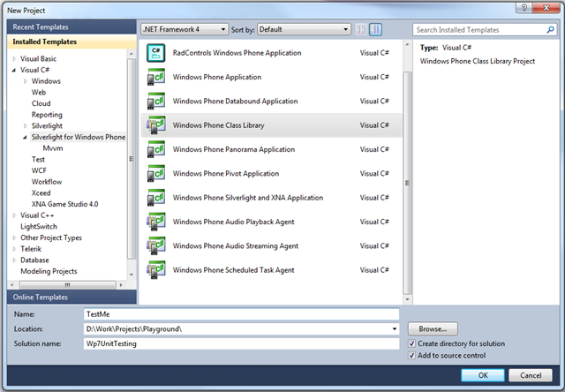Open the dialog Help button
This screenshot has height=392, width=565.
524,8
